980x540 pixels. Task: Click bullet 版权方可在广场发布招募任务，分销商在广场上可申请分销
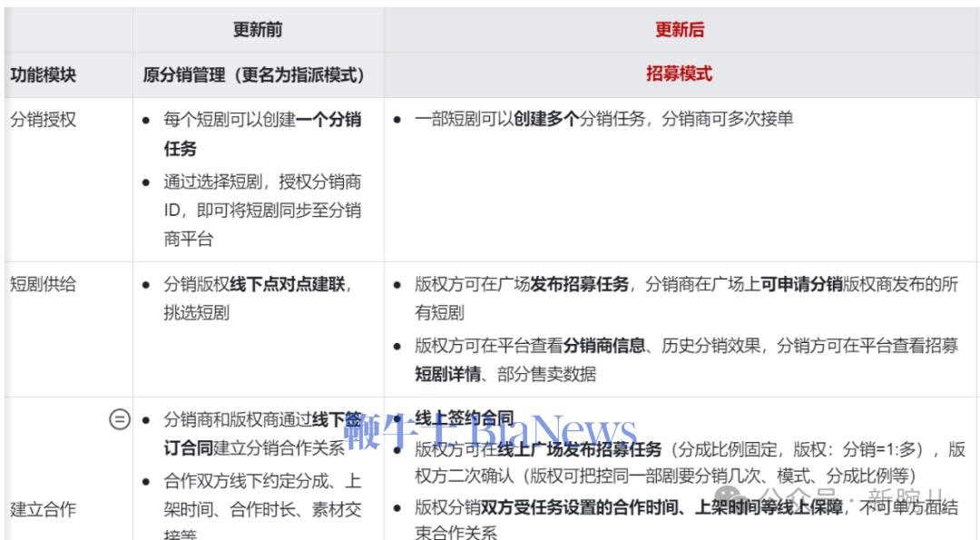click(686, 298)
